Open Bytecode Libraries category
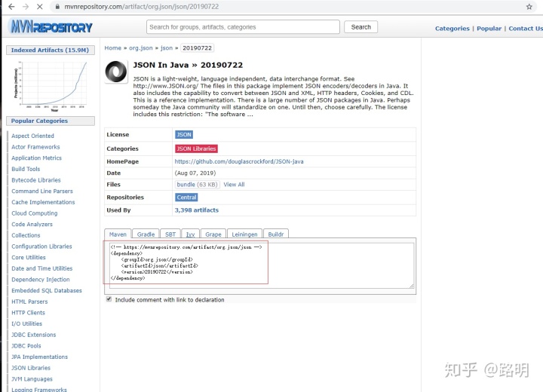The height and width of the screenshot is (392, 543). [36, 180]
